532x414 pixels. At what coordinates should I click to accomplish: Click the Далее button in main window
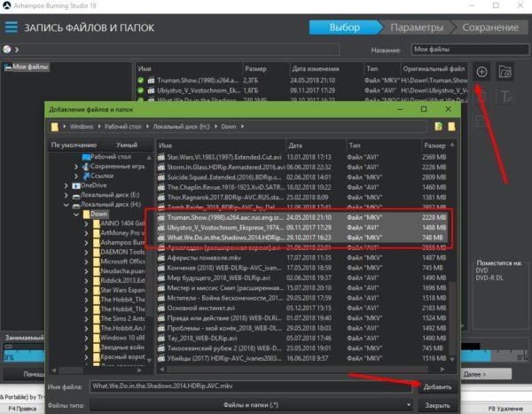[x=486, y=374]
